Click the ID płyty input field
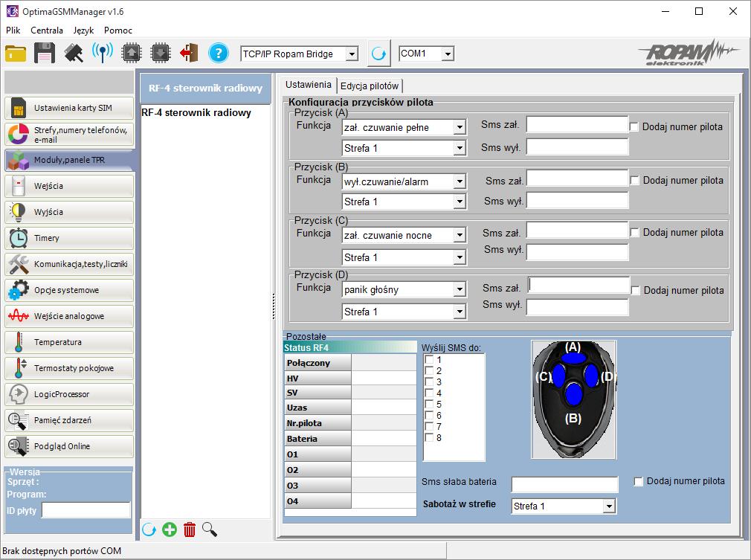Screen dimensions: 751x560 [x=86, y=510]
